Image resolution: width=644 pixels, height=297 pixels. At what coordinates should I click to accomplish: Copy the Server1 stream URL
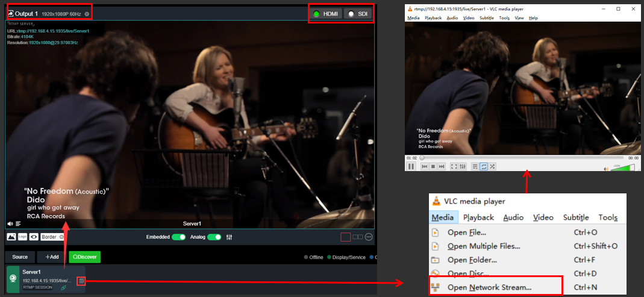click(x=81, y=281)
